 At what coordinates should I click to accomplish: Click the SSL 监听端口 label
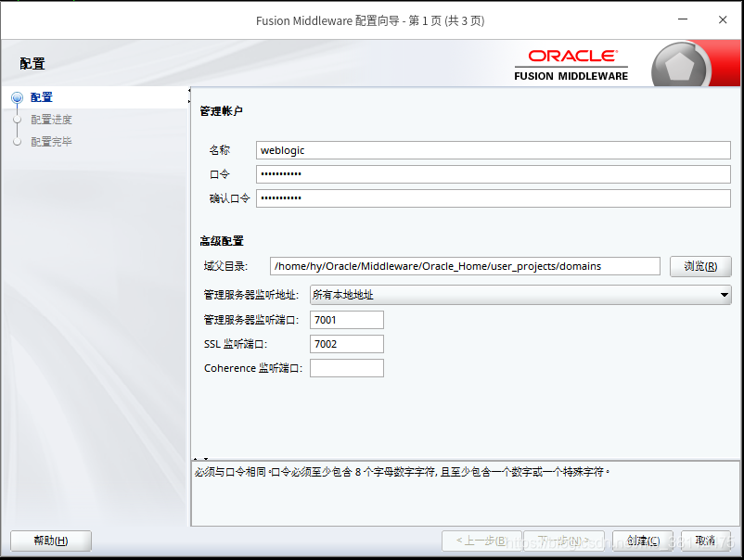pos(236,344)
